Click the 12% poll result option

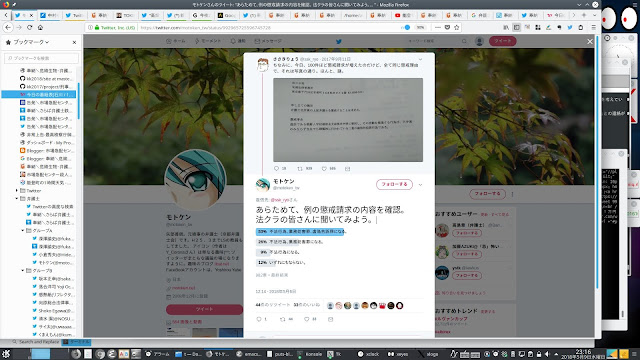[x=281, y=262]
